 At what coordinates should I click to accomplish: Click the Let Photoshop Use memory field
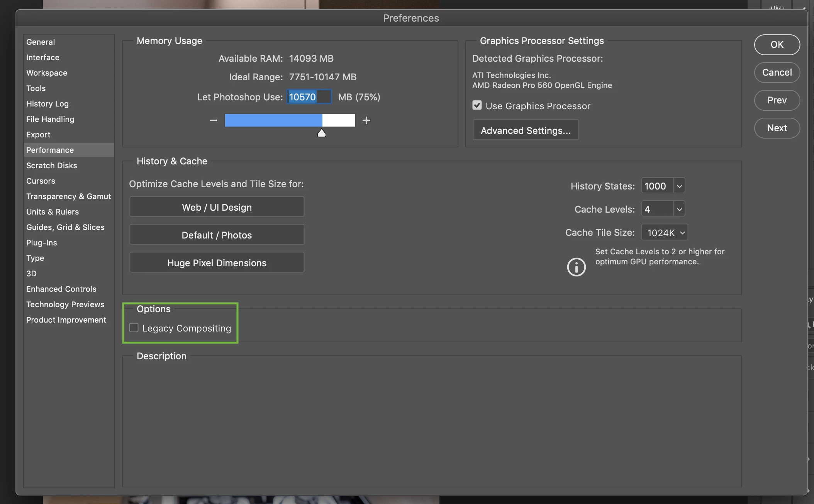click(309, 97)
